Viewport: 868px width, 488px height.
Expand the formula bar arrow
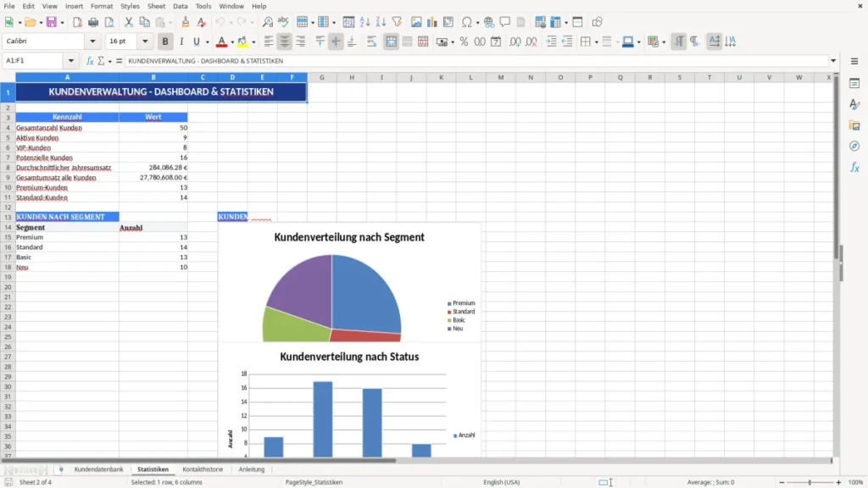point(833,61)
